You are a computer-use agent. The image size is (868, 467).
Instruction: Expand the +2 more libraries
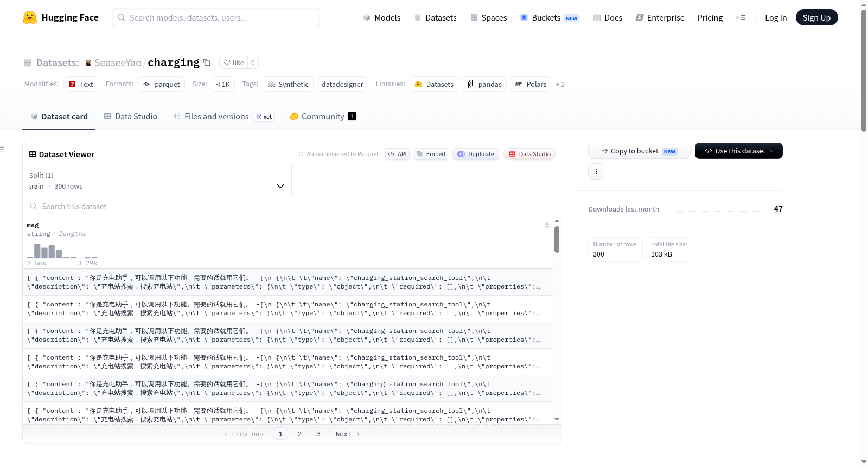pos(560,84)
